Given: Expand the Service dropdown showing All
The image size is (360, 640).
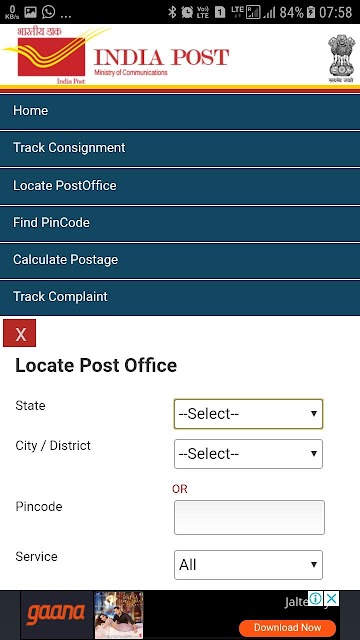Looking at the screenshot, I should (248, 565).
